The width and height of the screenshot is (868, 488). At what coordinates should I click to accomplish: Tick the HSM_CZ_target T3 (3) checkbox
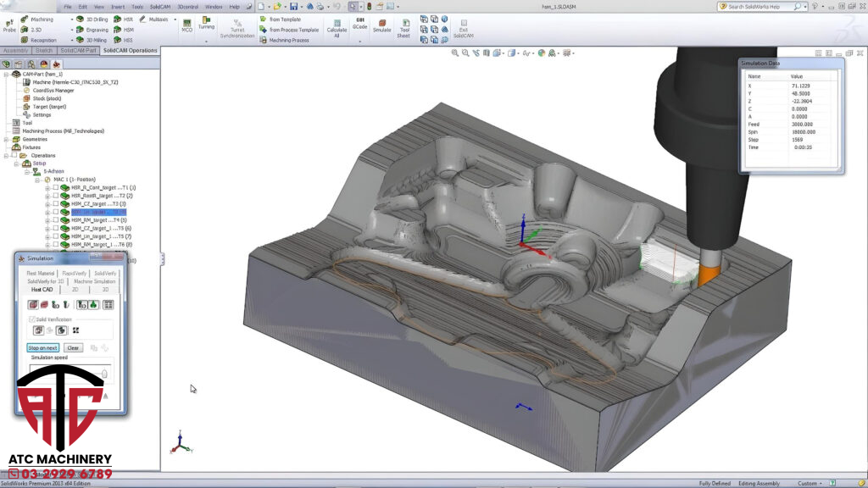(56, 203)
